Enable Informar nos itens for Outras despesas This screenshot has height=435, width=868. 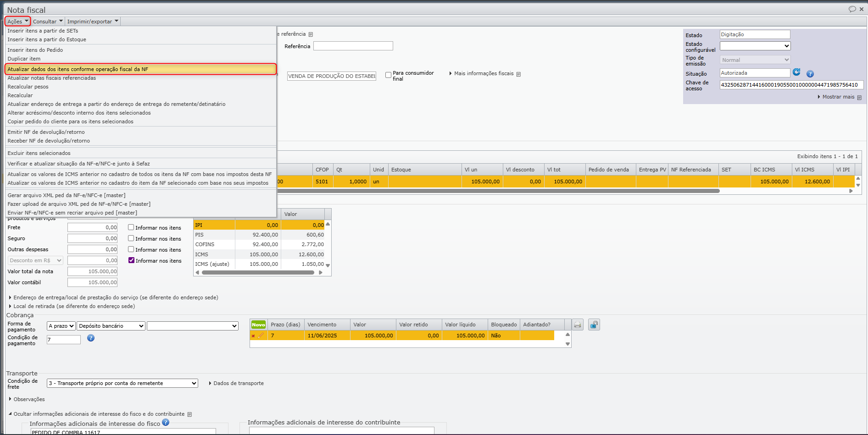[131, 249]
